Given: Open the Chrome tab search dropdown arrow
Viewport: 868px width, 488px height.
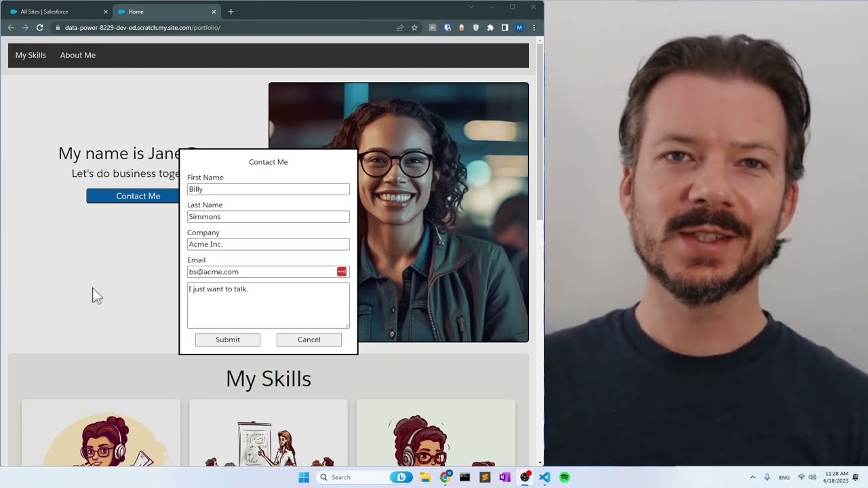Looking at the screenshot, I should [x=471, y=7].
